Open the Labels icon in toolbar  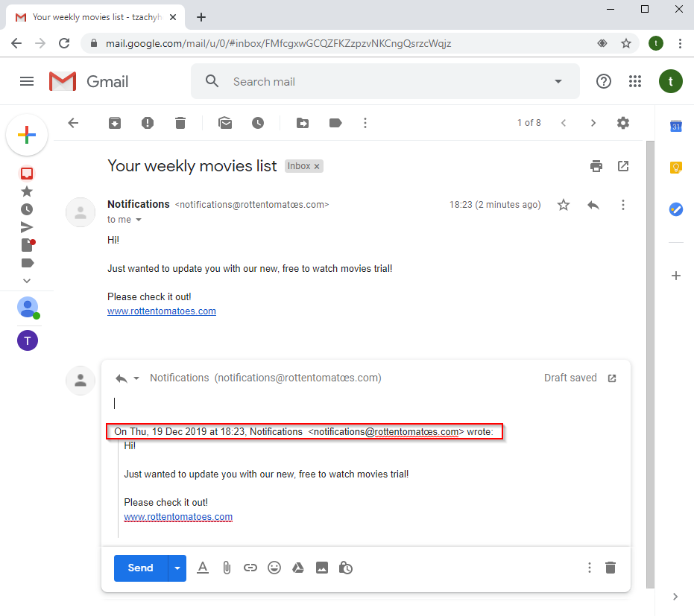[x=335, y=123]
